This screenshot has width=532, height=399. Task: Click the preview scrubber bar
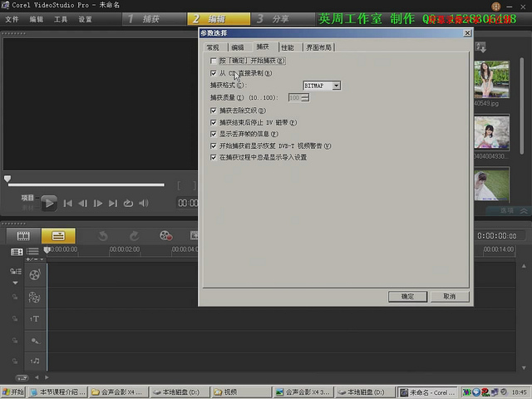86,185
